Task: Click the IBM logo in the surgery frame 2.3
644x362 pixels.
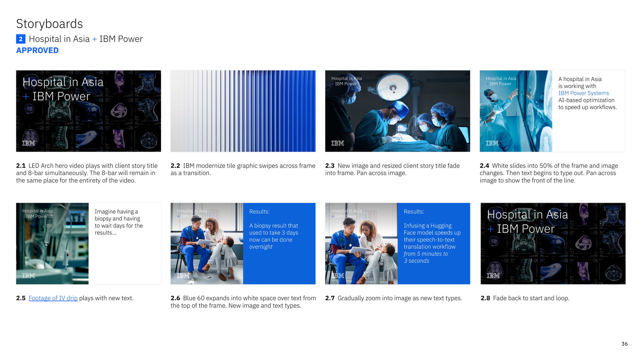Action: tap(337, 143)
